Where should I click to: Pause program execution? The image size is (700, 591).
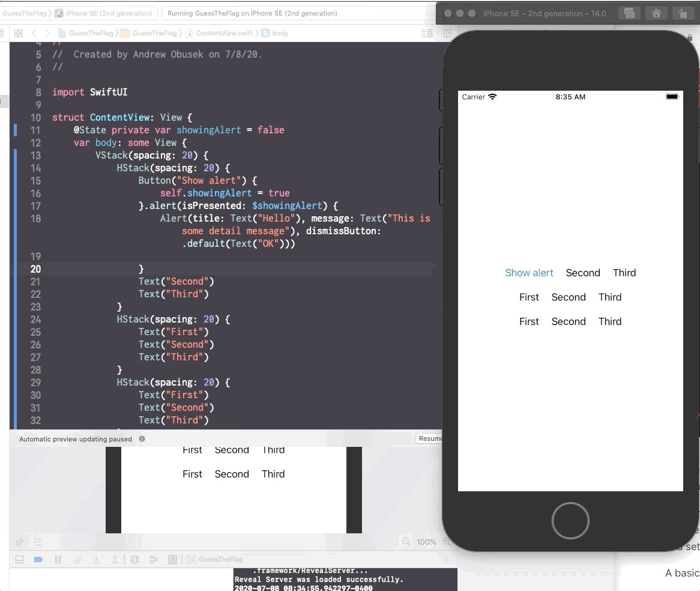58,559
